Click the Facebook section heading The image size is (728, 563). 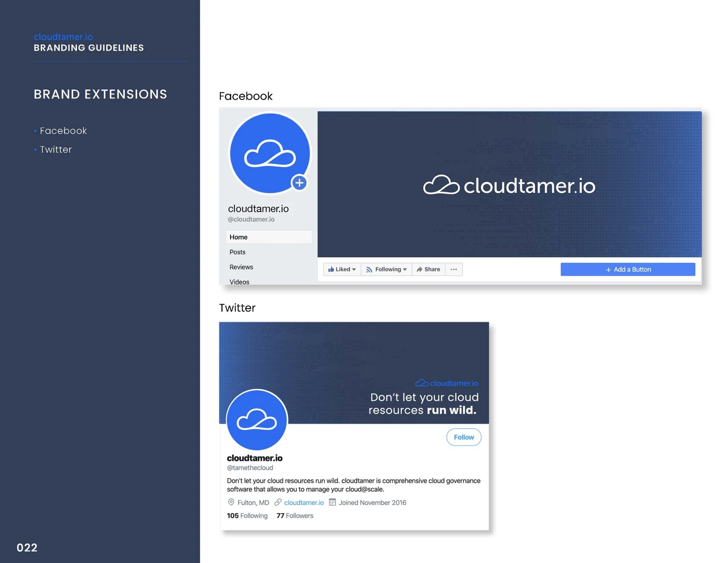click(246, 96)
